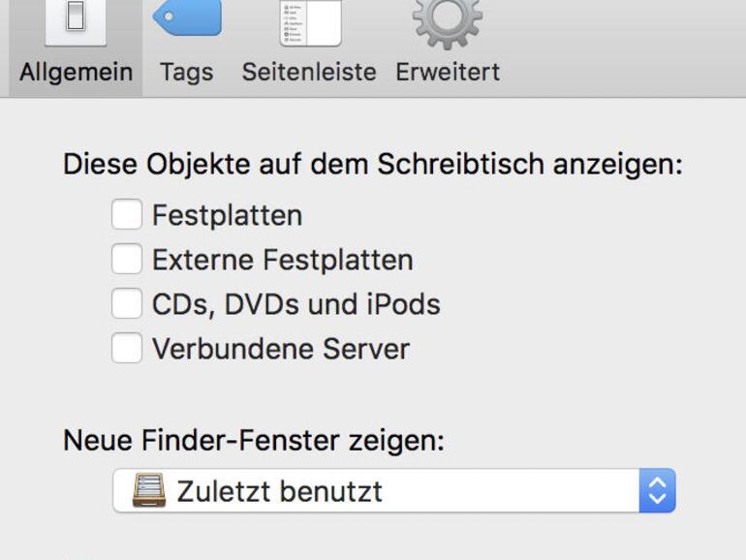Image resolution: width=746 pixels, height=560 pixels.
Task: Click the blue Tags label icon
Action: coord(186,17)
